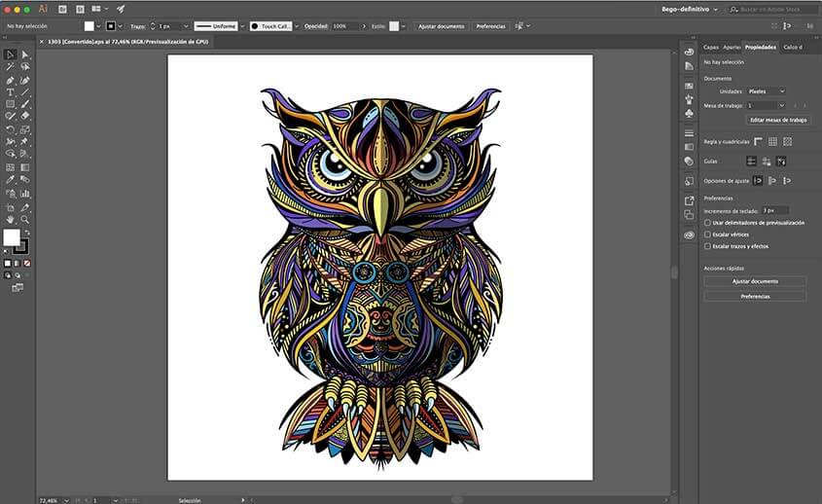Select the Eyedropper tool

pos(10,180)
